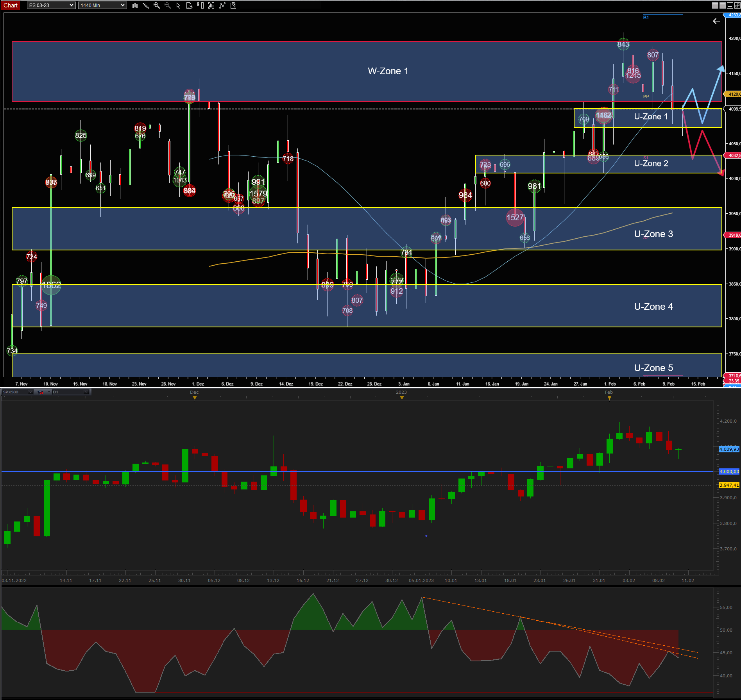The height and width of the screenshot is (700, 741).
Task: Select the cursor pointer tool
Action: [178, 5]
